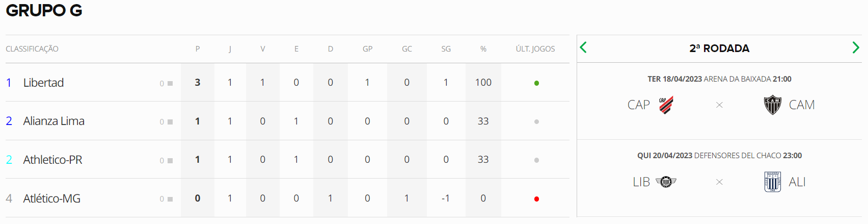Open the Libertad team link in the table
The height and width of the screenshot is (224, 868).
(43, 83)
